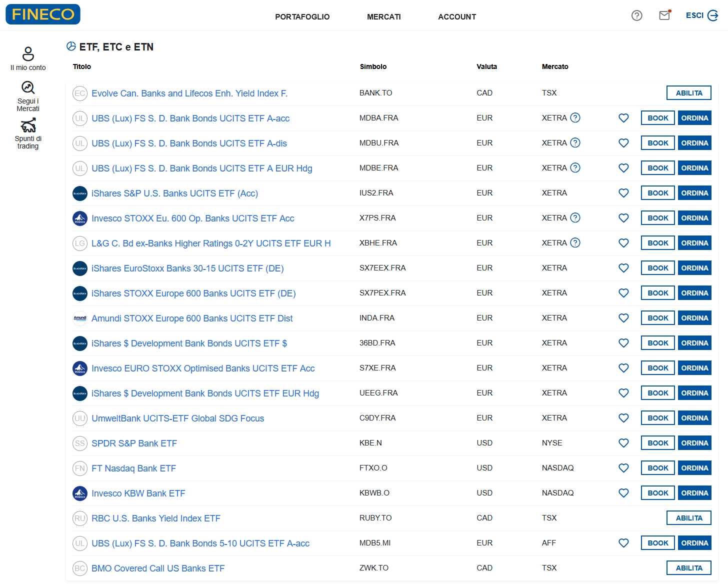Open UmweltBank UCITS-ETF Global SDG Focus link
Screen dimensions: 728x586
pos(177,418)
